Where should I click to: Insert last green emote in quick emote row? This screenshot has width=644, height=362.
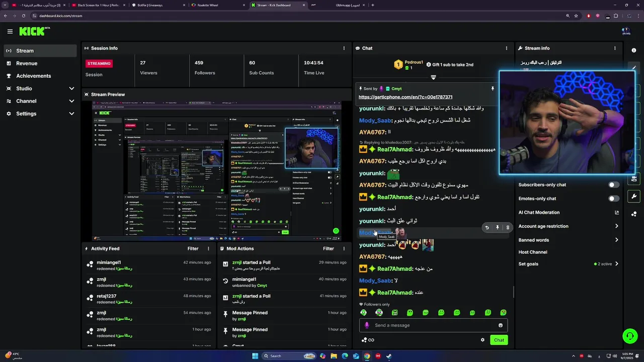point(503,313)
